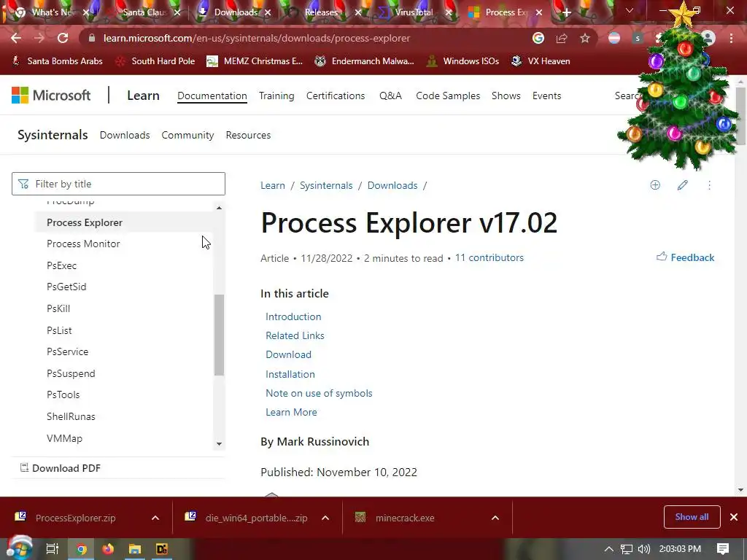Open the Training menu item
The height and width of the screenshot is (560, 747).
[x=276, y=96]
